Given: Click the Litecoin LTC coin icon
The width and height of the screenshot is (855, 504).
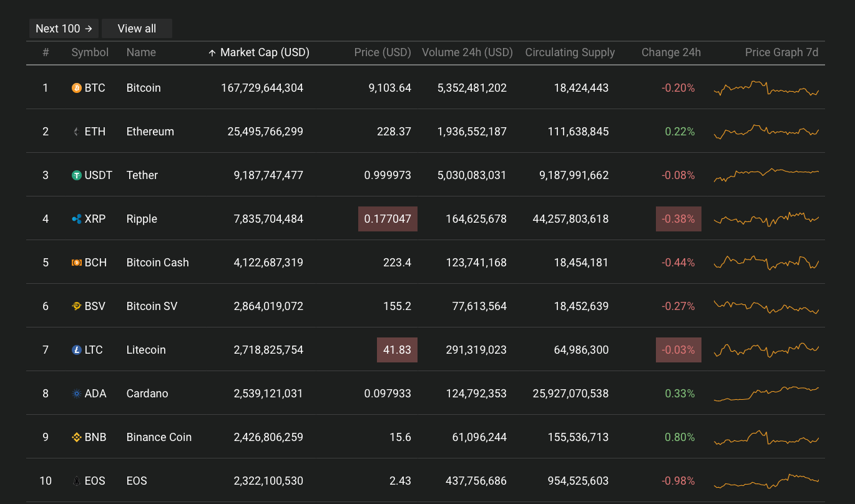Looking at the screenshot, I should pyautogui.click(x=77, y=350).
